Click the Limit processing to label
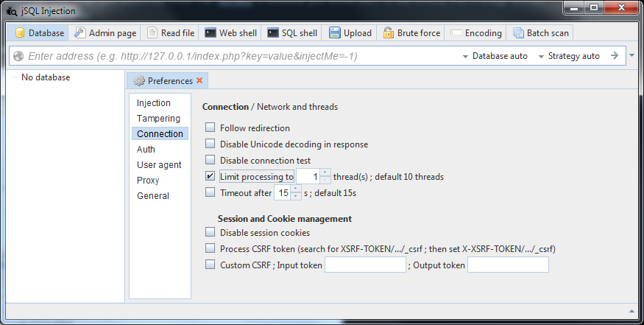This screenshot has height=325, width=644. pos(257,177)
